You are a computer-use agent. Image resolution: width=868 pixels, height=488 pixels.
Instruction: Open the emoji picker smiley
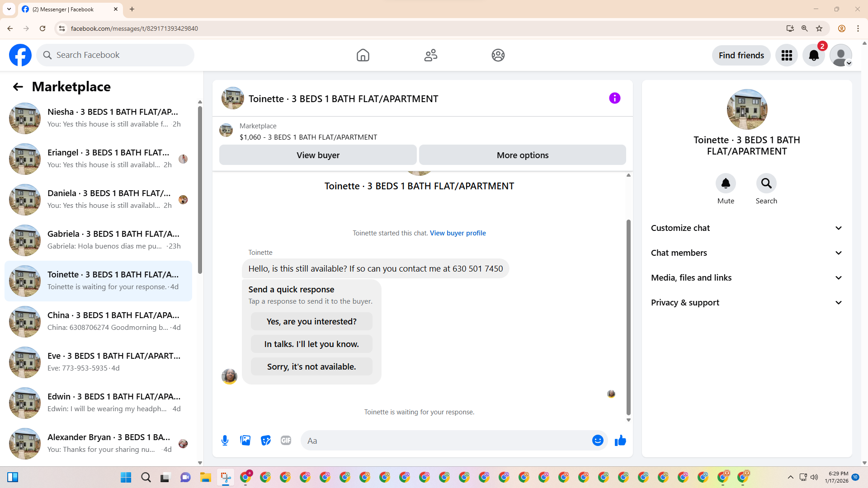[x=598, y=441]
